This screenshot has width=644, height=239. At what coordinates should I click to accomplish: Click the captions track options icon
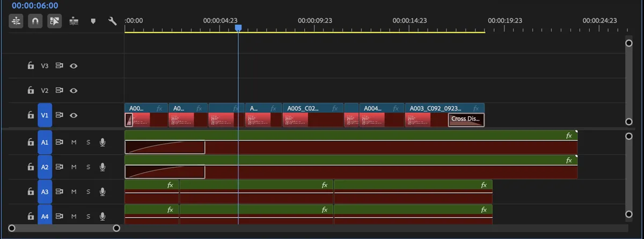(x=74, y=21)
